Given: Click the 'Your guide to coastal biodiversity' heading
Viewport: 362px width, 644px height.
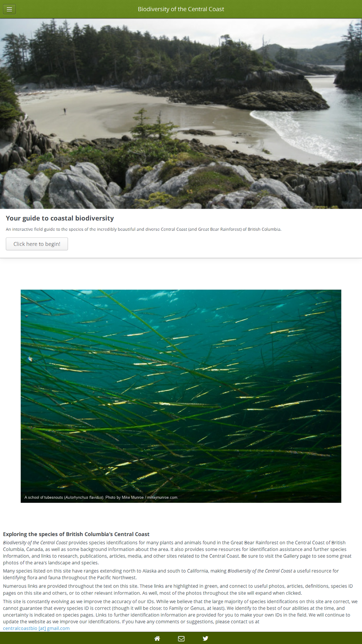Looking at the screenshot, I should click(x=60, y=218).
